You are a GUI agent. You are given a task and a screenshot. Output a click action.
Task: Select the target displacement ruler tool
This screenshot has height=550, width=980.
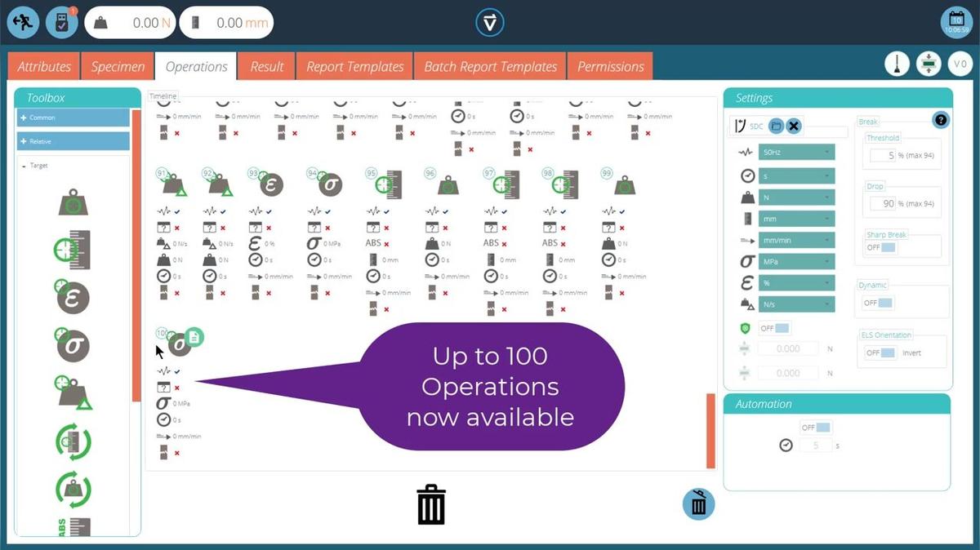(x=72, y=250)
